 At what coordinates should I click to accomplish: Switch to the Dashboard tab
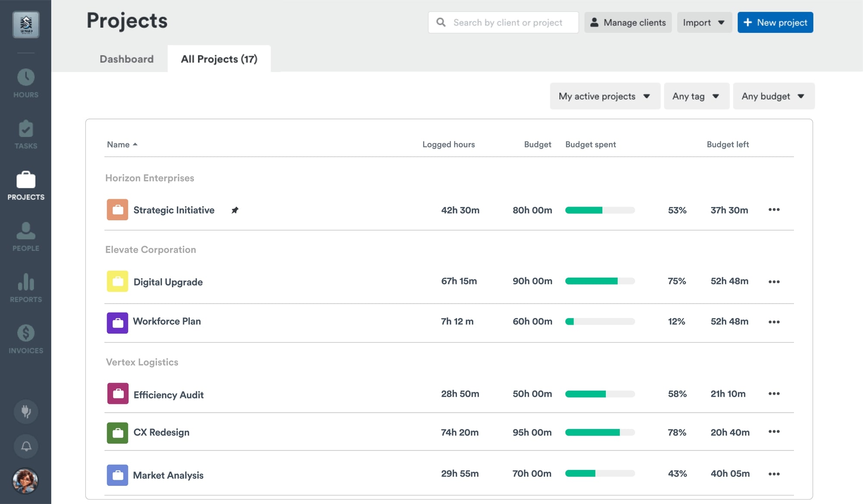point(126,59)
